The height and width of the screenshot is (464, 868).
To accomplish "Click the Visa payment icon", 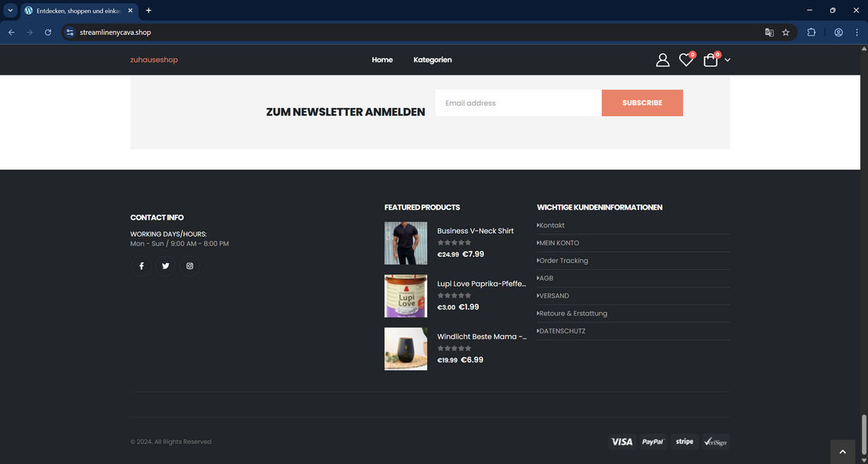I will 622,442.
